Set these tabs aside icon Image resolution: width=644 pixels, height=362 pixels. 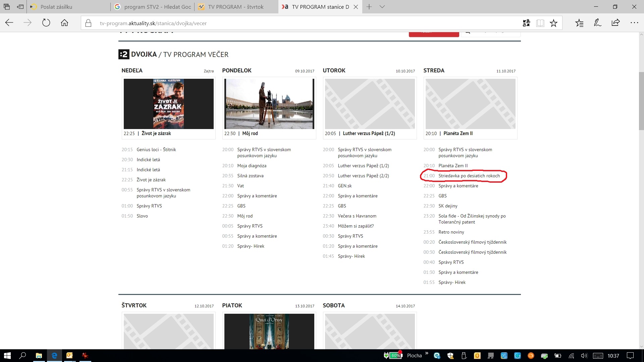point(20,7)
